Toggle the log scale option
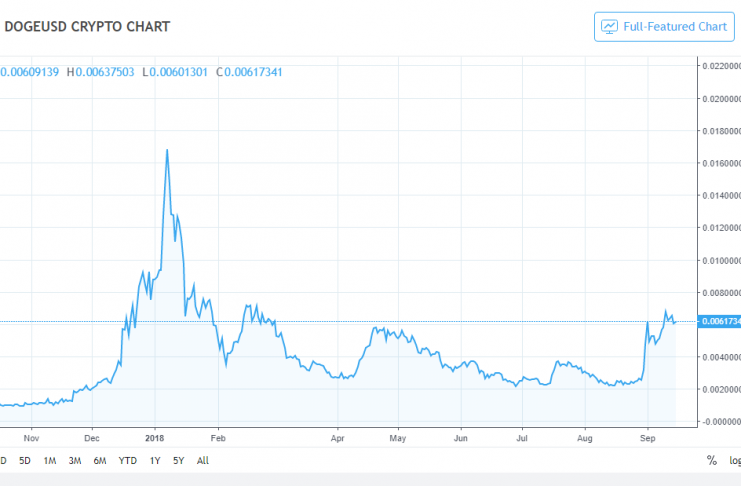 (x=735, y=460)
